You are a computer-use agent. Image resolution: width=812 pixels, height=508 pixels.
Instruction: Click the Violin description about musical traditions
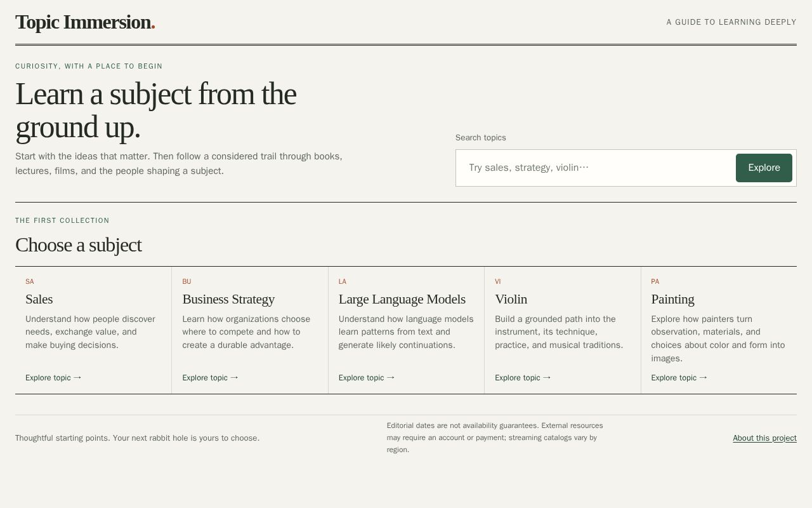[559, 332]
